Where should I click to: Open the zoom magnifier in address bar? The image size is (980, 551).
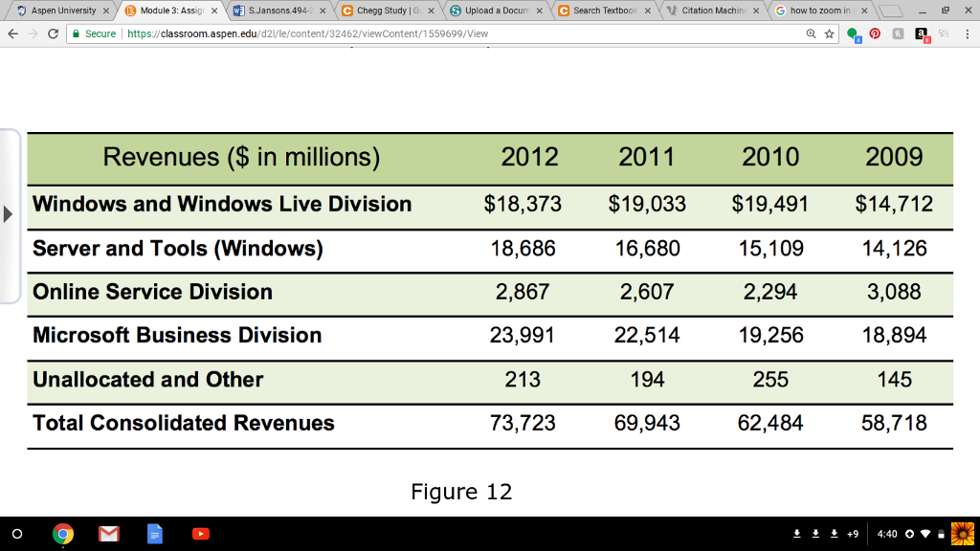click(x=811, y=33)
